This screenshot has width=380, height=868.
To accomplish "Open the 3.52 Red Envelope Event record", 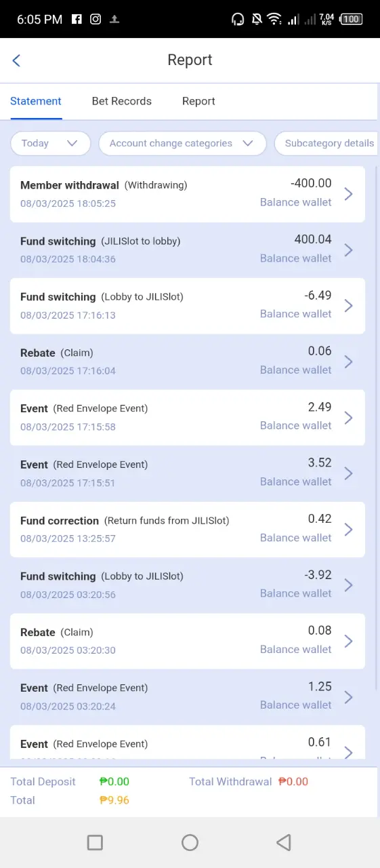I will pos(188,473).
